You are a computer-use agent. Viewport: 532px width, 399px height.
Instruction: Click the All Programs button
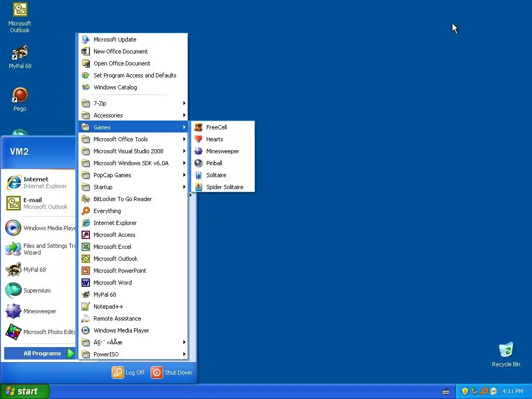(x=39, y=353)
